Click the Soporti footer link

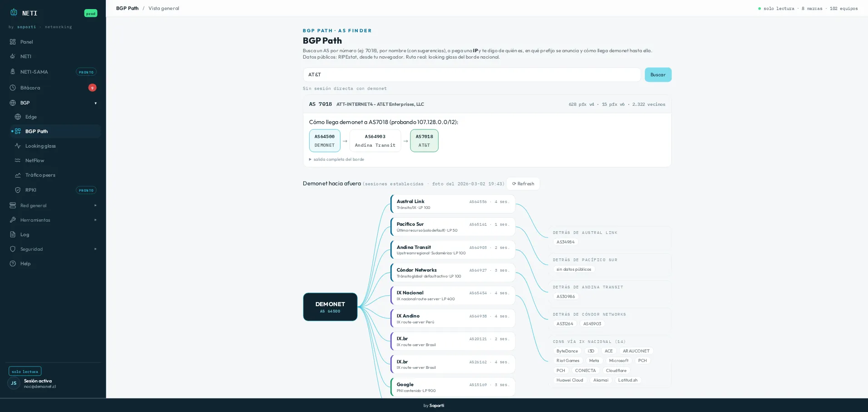click(437, 406)
